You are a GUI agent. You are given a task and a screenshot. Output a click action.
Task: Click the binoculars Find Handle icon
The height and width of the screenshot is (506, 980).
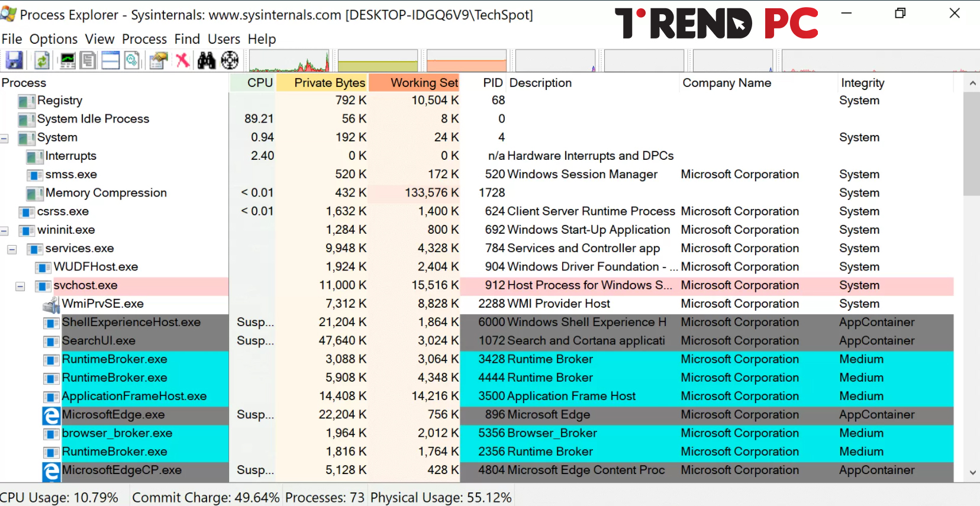[206, 60]
